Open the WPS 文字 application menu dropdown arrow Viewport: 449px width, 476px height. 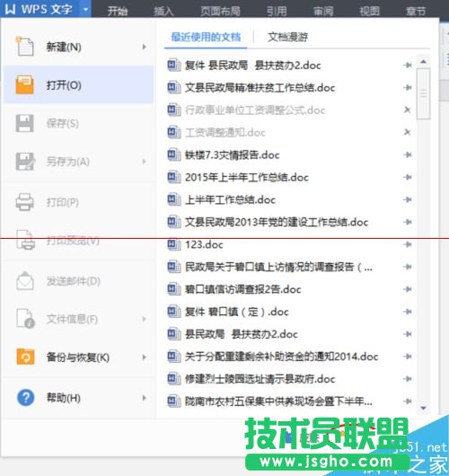pyautogui.click(x=85, y=9)
